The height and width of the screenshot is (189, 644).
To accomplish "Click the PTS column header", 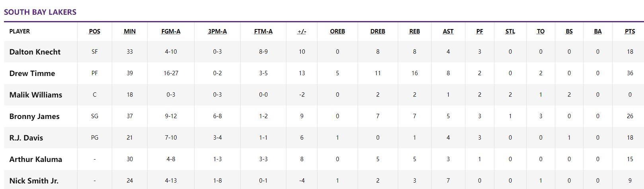I will tap(630, 31).
